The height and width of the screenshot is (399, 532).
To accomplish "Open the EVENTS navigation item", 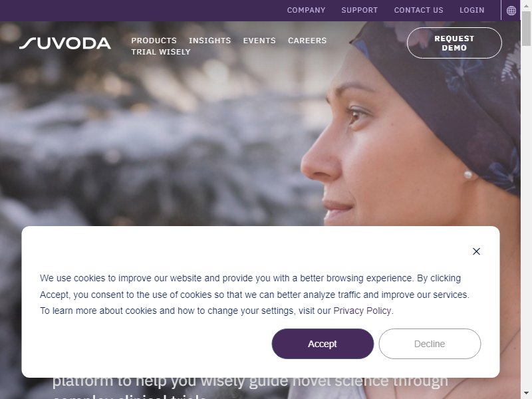I will coord(259,41).
